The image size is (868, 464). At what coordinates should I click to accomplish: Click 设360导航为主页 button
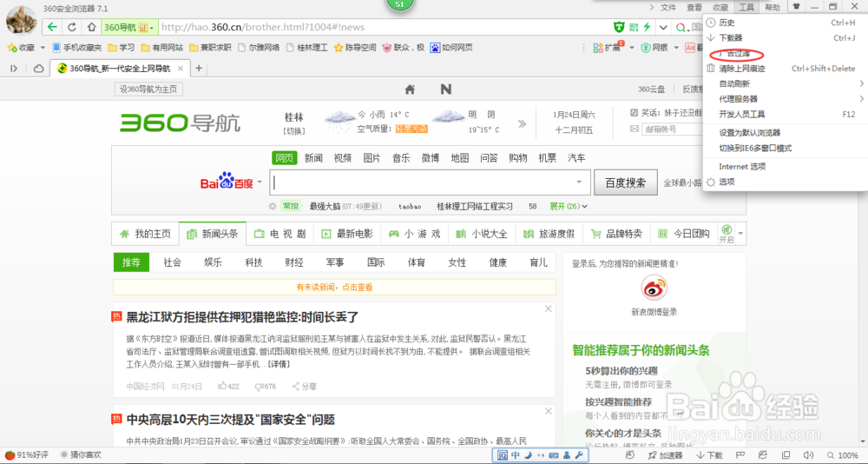148,89
